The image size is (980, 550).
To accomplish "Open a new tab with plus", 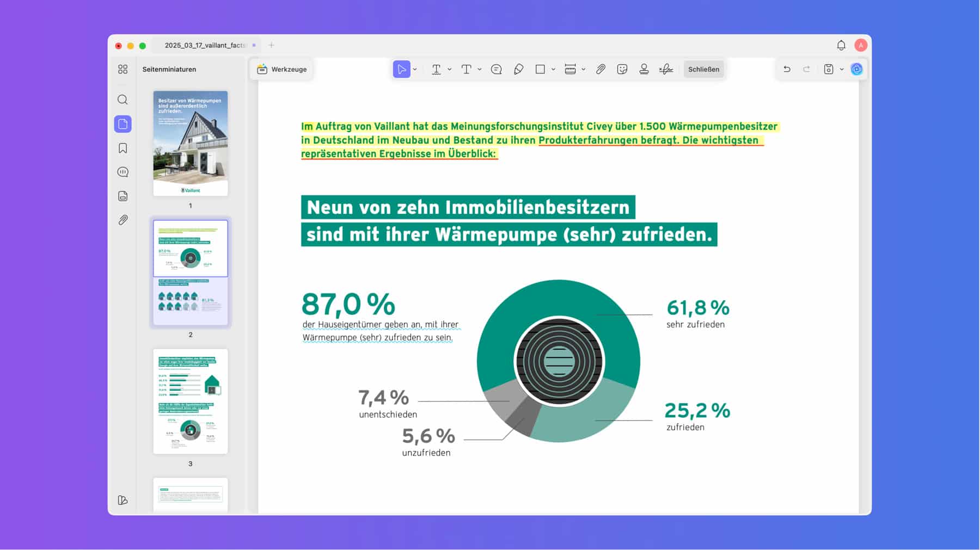I will point(272,46).
